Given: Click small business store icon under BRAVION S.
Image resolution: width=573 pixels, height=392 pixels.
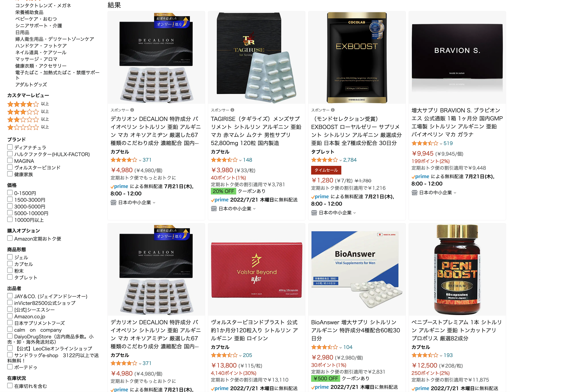Looking at the screenshot, I should tap(414, 192).
